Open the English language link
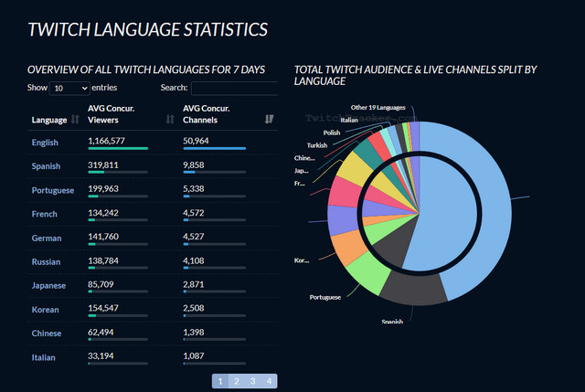The image size is (585, 392). [45, 143]
